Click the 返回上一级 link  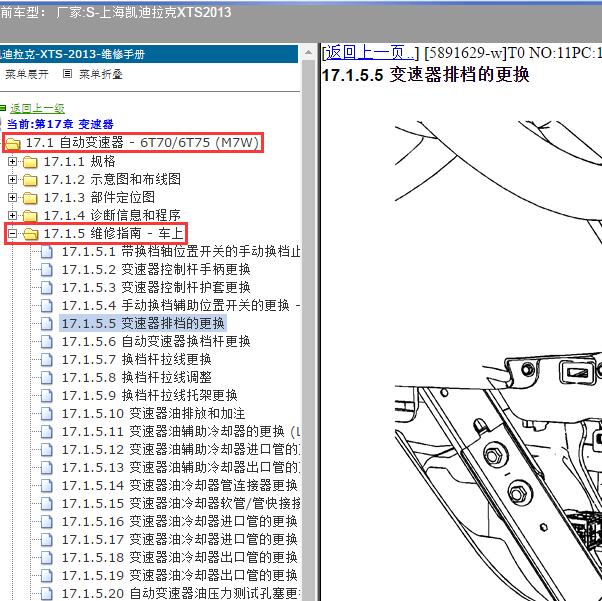pos(38,108)
